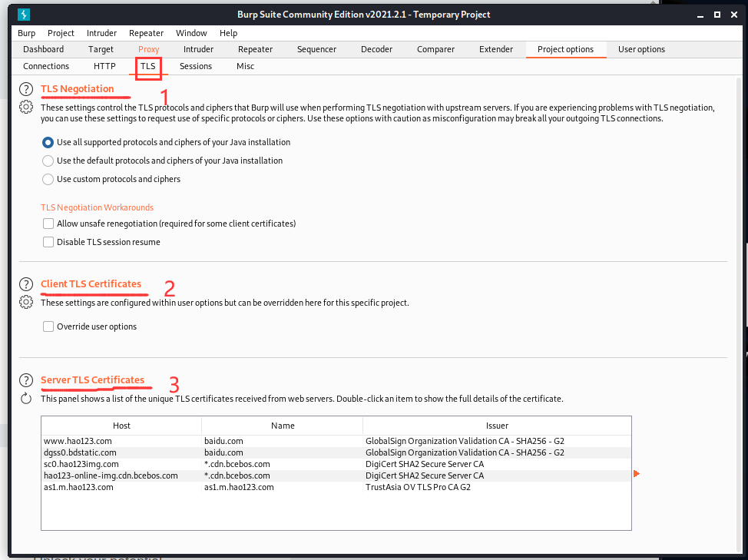Screen dimensions: 748x560
Task: Enable Disable TLS session resume checkbox
Action: coord(48,242)
